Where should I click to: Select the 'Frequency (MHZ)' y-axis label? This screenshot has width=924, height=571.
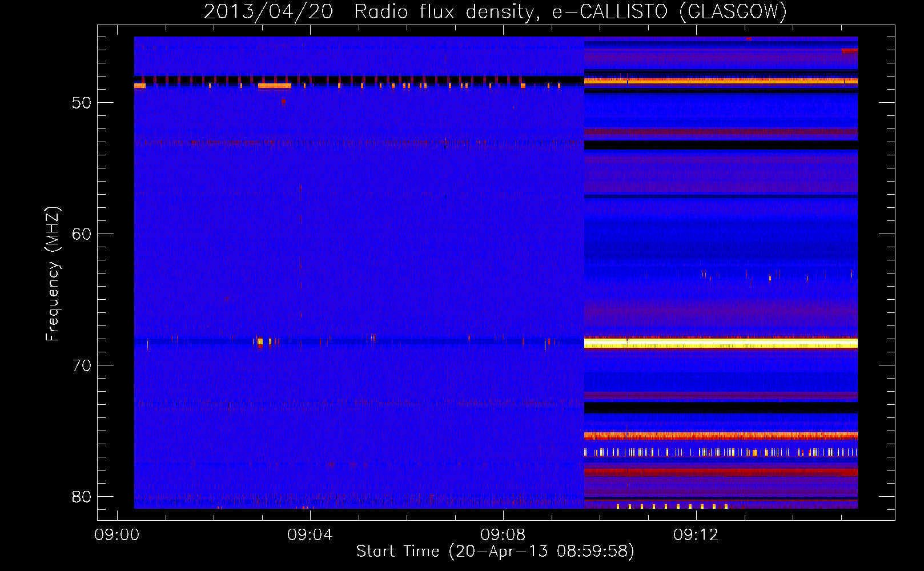[x=53, y=274]
